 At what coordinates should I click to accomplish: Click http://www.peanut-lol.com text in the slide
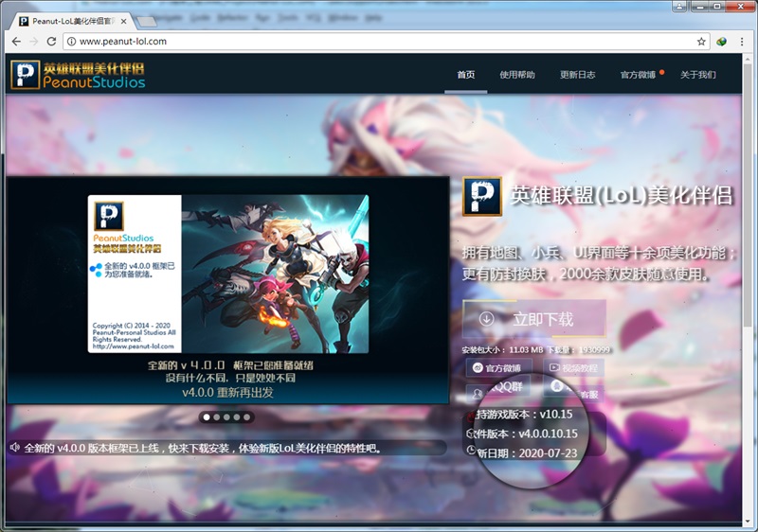tap(133, 346)
